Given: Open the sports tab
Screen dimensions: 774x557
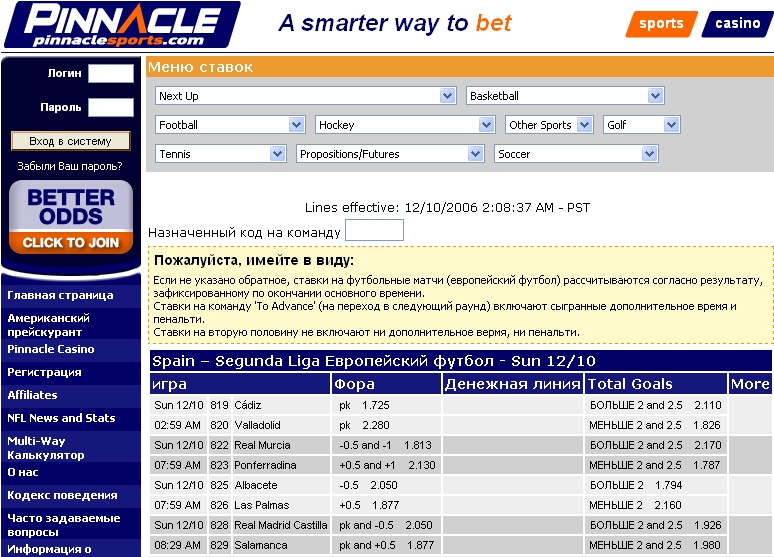Looking at the screenshot, I should 661,24.
